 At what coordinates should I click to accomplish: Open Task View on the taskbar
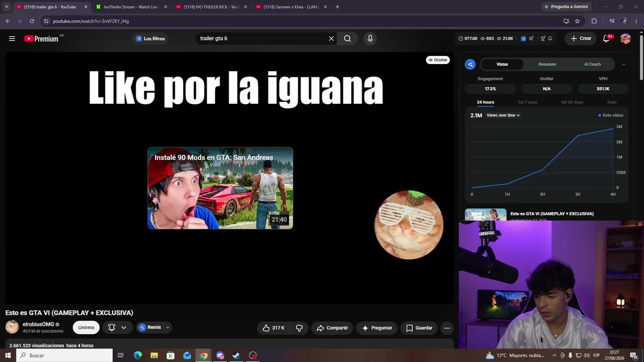[121, 355]
